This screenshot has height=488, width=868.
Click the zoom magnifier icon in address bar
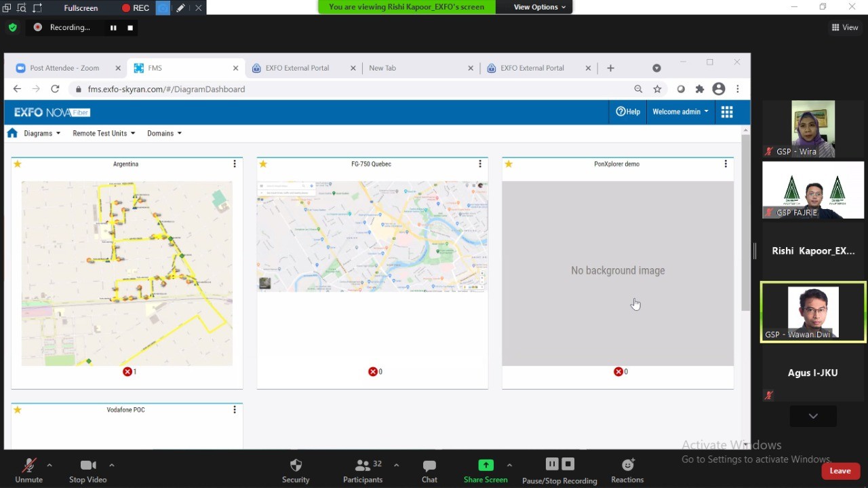point(638,89)
